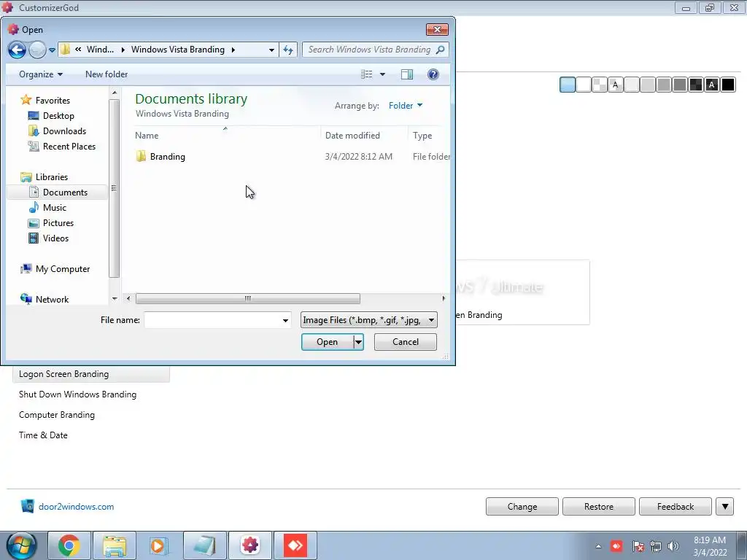Open Downloads from Favorites
This screenshot has width=747, height=560.
click(64, 131)
